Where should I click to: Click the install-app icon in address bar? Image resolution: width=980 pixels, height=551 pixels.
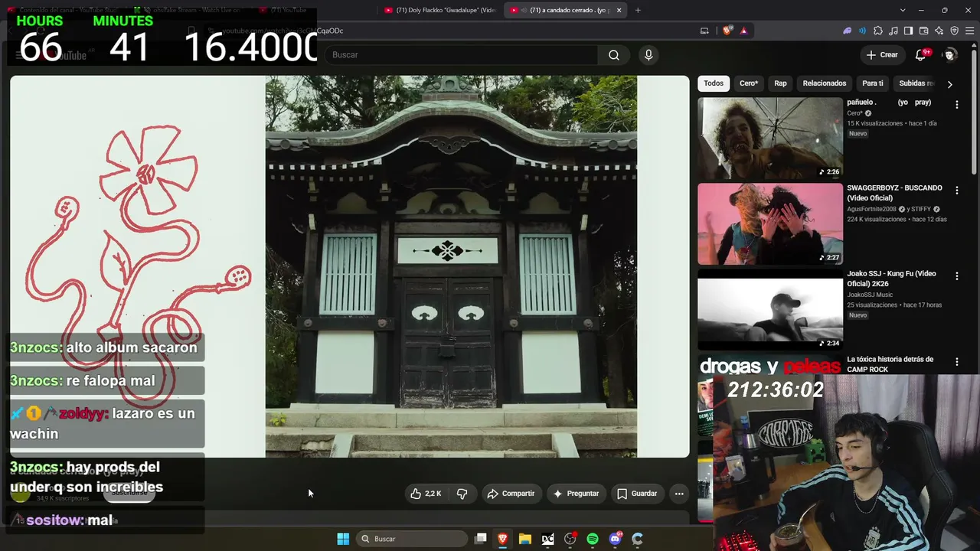pos(704,31)
